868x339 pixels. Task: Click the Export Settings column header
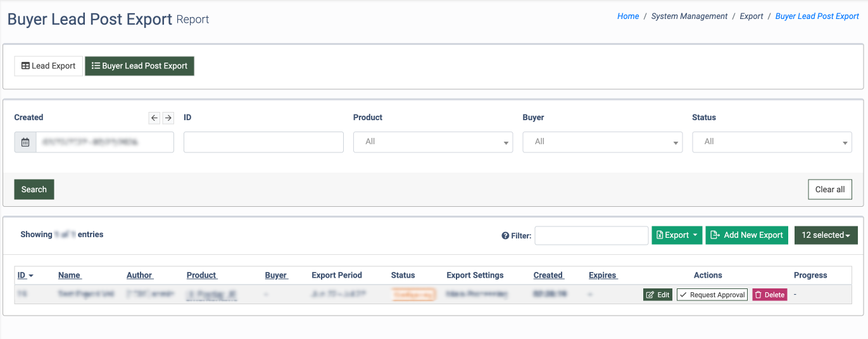475,275
